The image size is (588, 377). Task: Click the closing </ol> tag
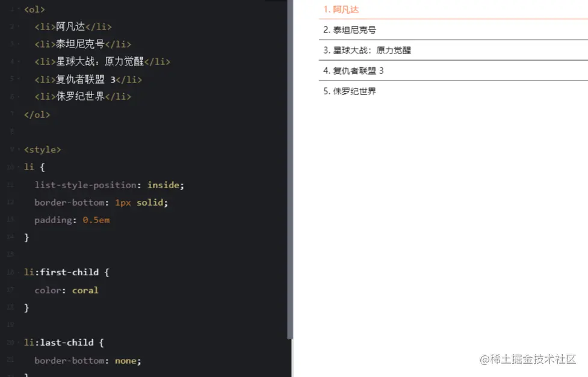(x=37, y=115)
